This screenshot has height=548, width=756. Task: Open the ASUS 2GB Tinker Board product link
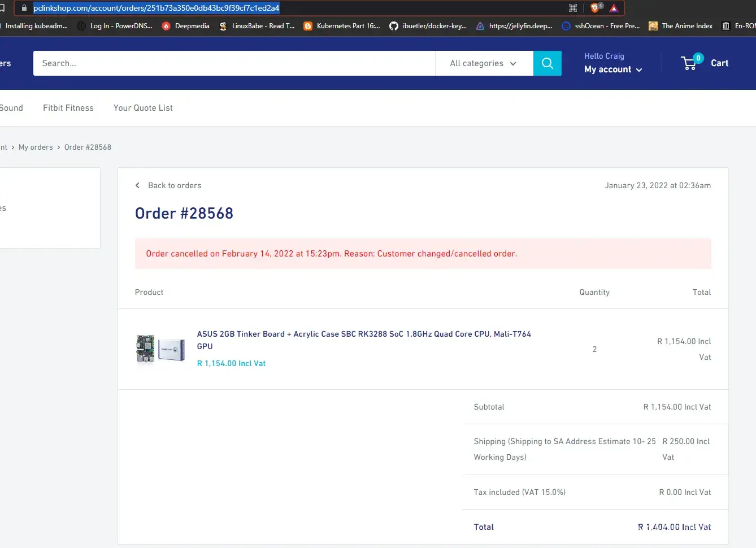[364, 340]
